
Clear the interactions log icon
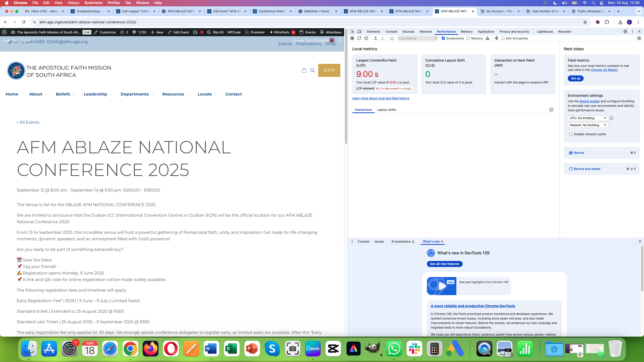coord(551,110)
